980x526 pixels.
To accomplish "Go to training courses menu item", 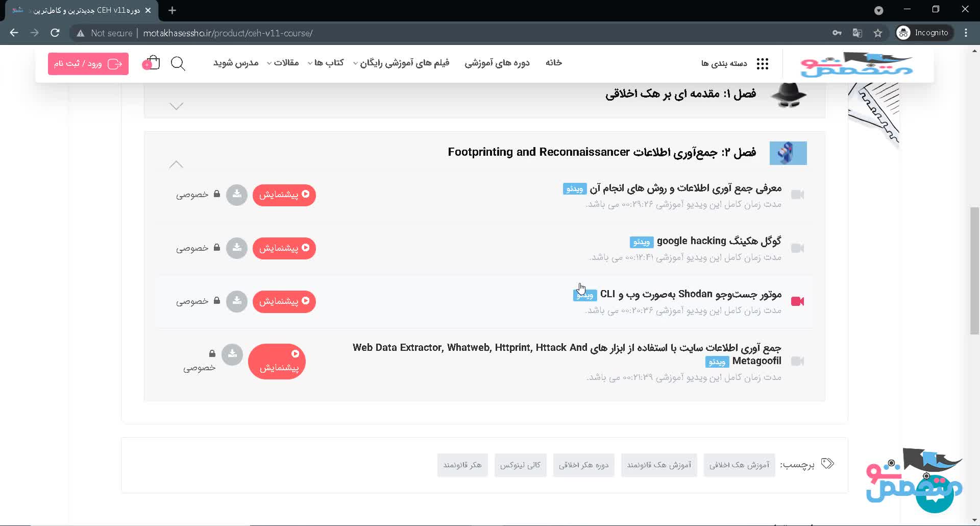I will click(497, 63).
